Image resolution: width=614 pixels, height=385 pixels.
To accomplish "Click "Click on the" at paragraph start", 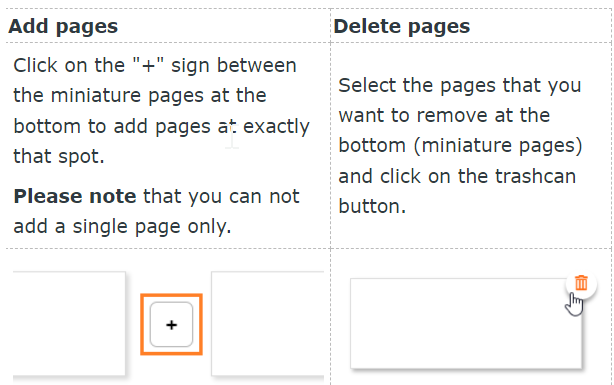I will (x=69, y=65).
